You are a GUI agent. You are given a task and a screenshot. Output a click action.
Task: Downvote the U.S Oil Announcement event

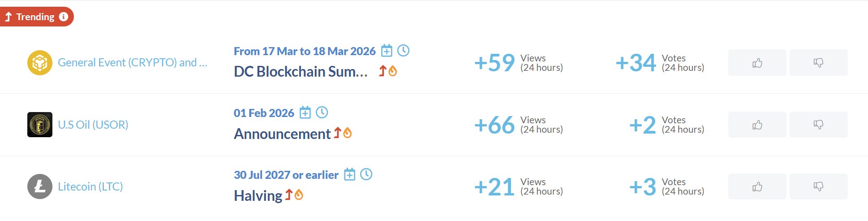click(818, 125)
